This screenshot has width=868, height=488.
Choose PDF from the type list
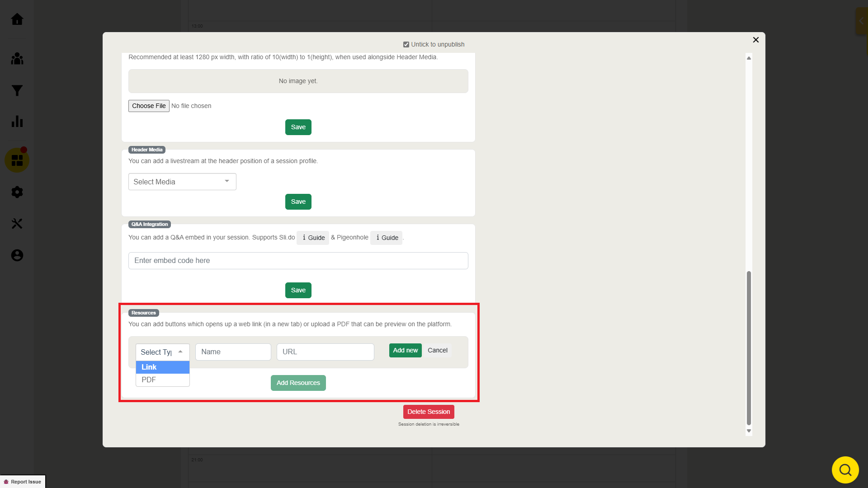[162, 380]
